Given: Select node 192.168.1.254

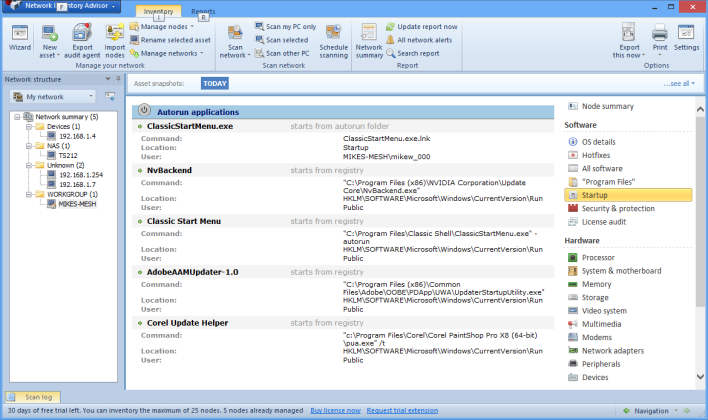Looking at the screenshot, I should coord(81,175).
